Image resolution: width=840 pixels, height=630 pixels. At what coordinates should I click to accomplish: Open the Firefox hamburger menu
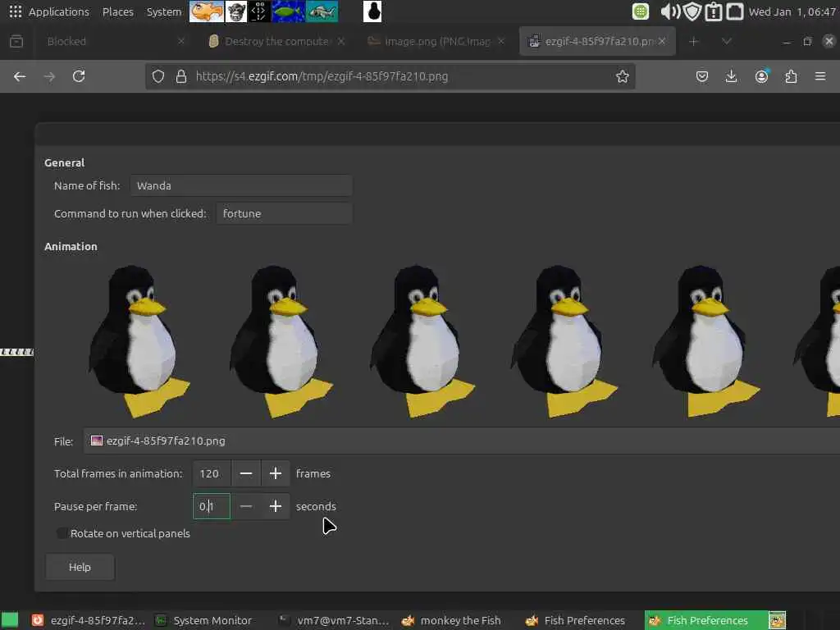coord(820,76)
